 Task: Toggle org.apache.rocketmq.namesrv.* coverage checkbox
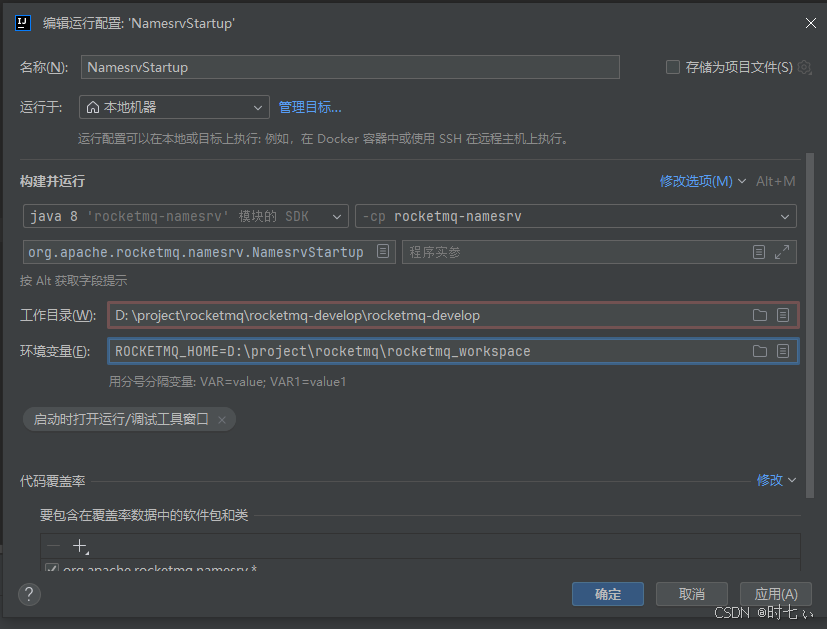click(x=53, y=568)
